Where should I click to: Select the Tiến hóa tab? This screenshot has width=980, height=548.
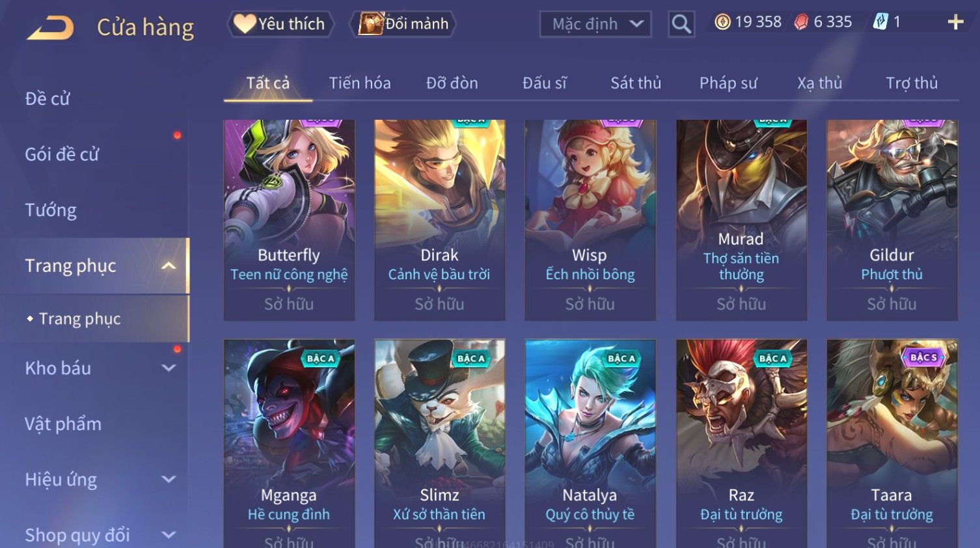click(x=360, y=83)
